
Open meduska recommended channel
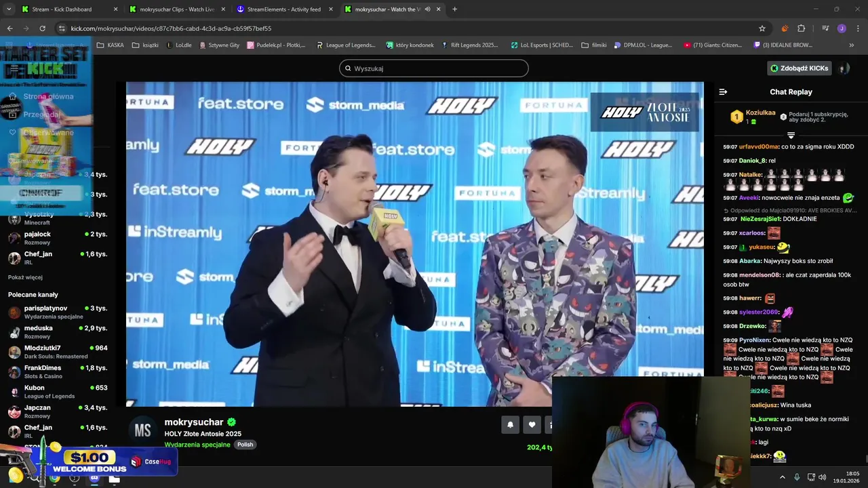(x=58, y=331)
